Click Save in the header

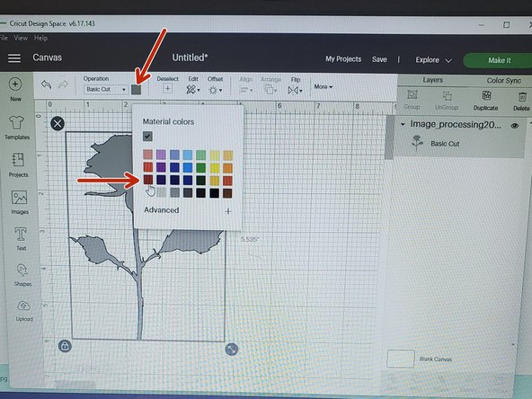coord(379,59)
